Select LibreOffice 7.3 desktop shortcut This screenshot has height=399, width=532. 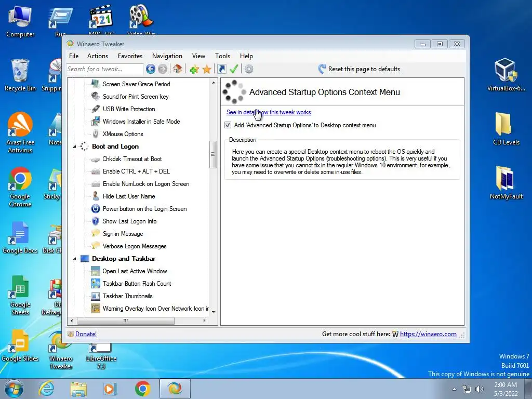101,356
